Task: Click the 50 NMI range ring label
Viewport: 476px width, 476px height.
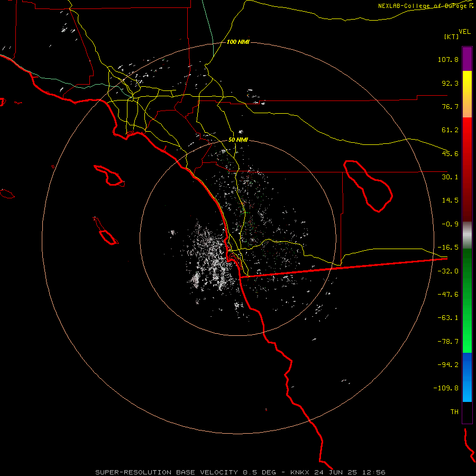Action: point(238,140)
